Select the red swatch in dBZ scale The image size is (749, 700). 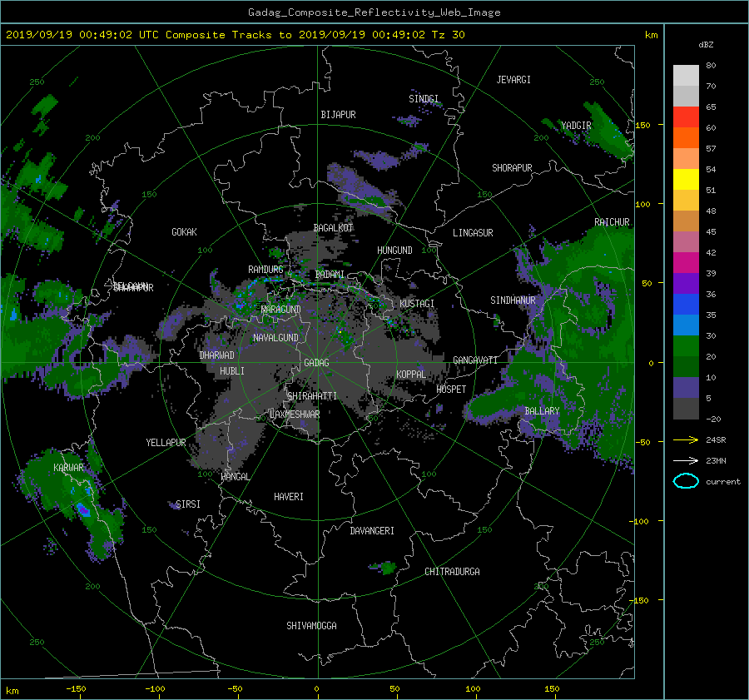pos(686,117)
